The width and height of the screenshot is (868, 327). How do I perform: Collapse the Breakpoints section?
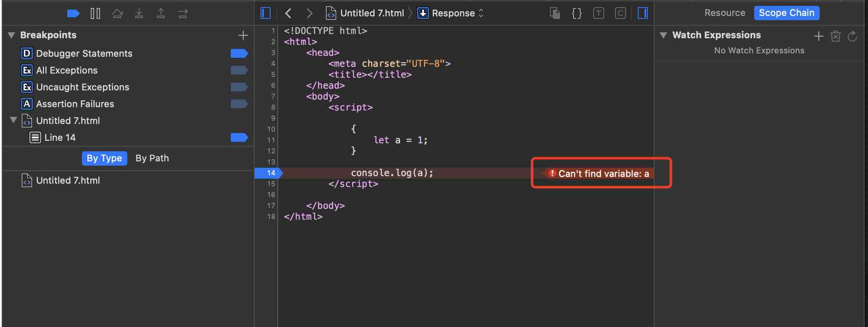click(11, 35)
